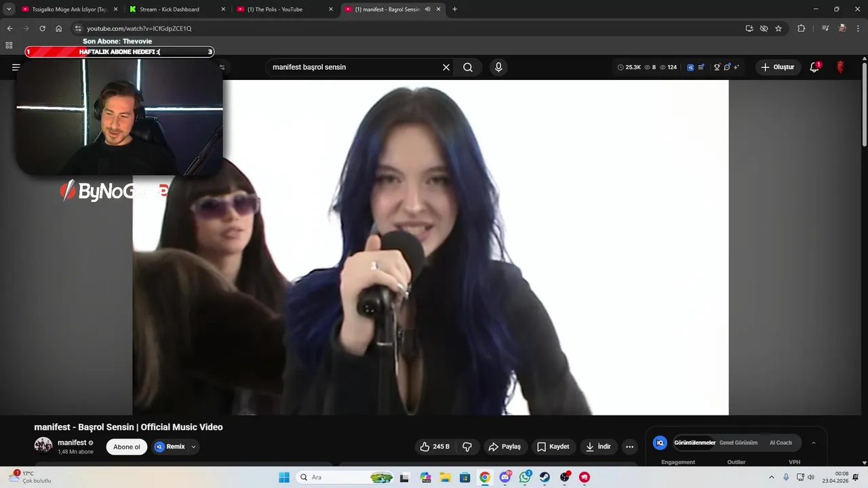
Task: Open the manifest channel avatar
Action: click(x=43, y=445)
